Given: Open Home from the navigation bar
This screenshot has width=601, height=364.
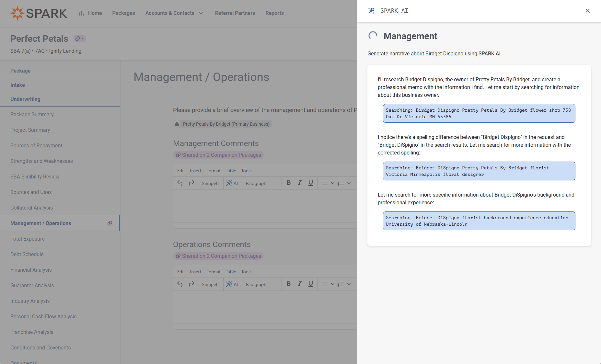Looking at the screenshot, I should coord(90,13).
